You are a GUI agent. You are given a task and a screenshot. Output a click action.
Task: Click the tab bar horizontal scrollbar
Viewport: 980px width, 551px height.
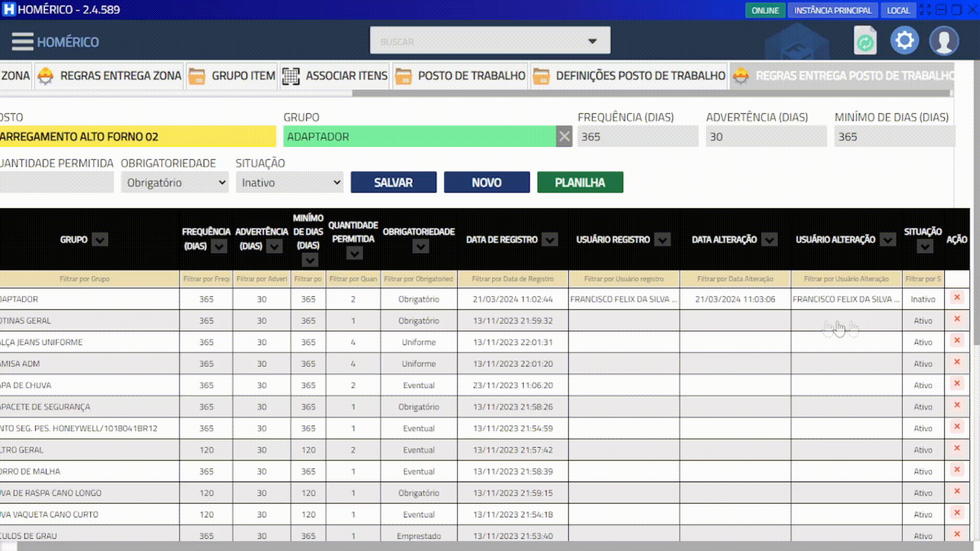(651, 93)
